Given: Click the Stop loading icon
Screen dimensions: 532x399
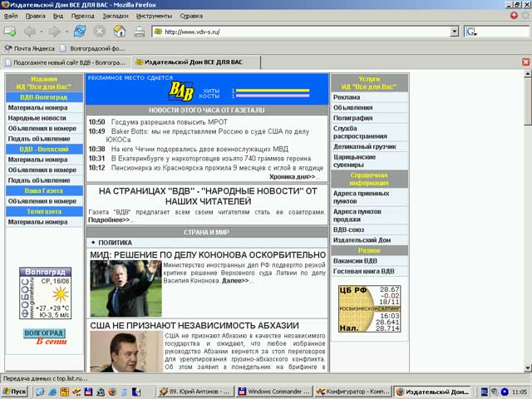Looking at the screenshot, I should (x=100, y=32).
